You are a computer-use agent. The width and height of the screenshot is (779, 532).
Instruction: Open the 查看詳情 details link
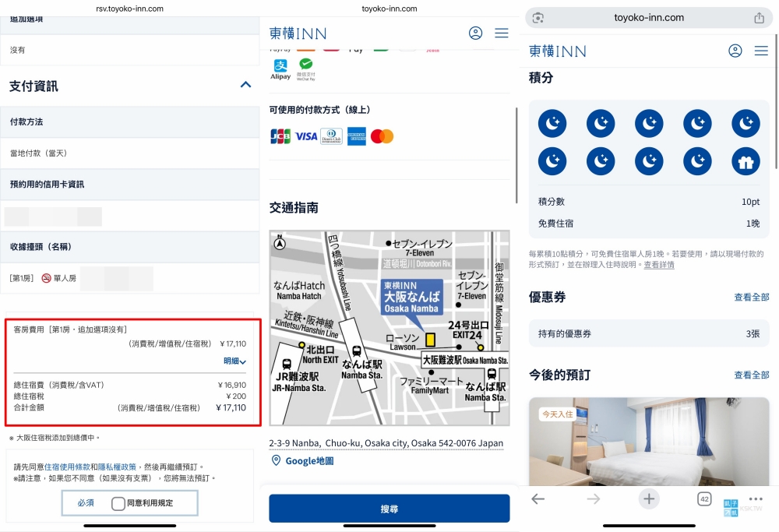[659, 265]
